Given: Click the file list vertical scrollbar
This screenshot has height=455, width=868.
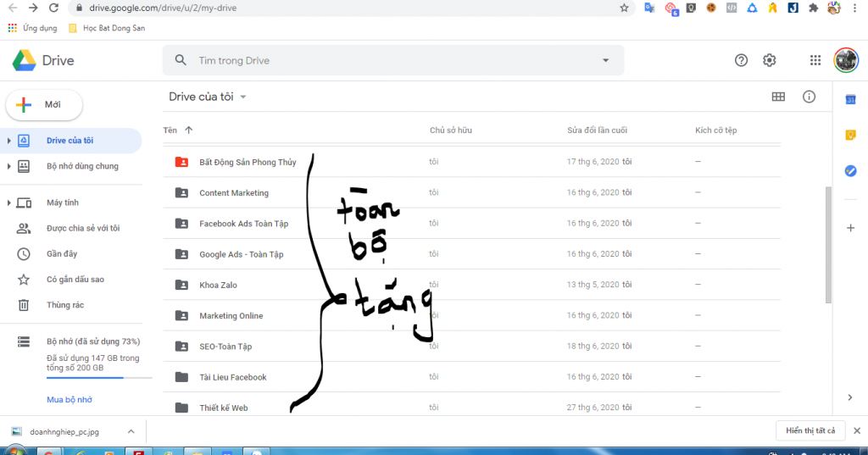Looking at the screenshot, I should (828, 245).
